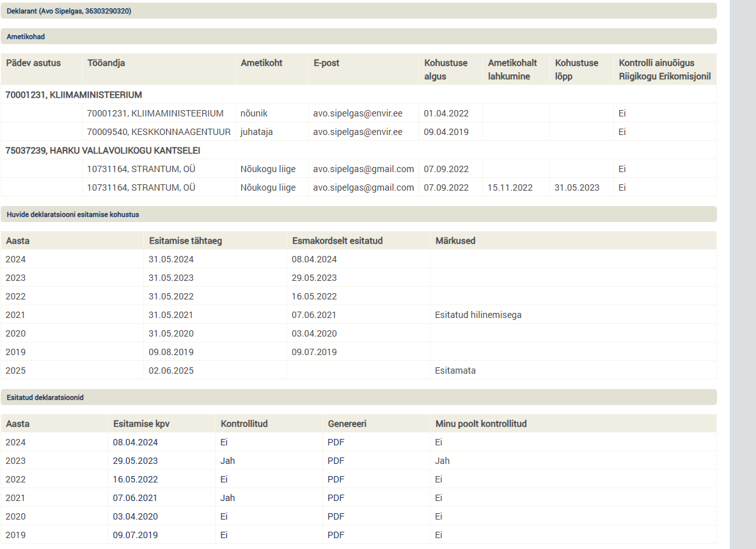Image resolution: width=756 pixels, height=549 pixels.
Task: Click Jah in Kontrollitud for 2021
Action: pyautogui.click(x=228, y=498)
